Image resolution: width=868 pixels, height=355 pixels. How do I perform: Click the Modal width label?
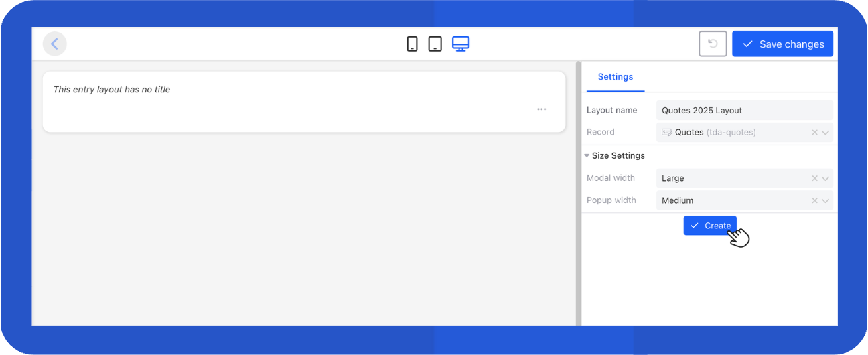611,178
